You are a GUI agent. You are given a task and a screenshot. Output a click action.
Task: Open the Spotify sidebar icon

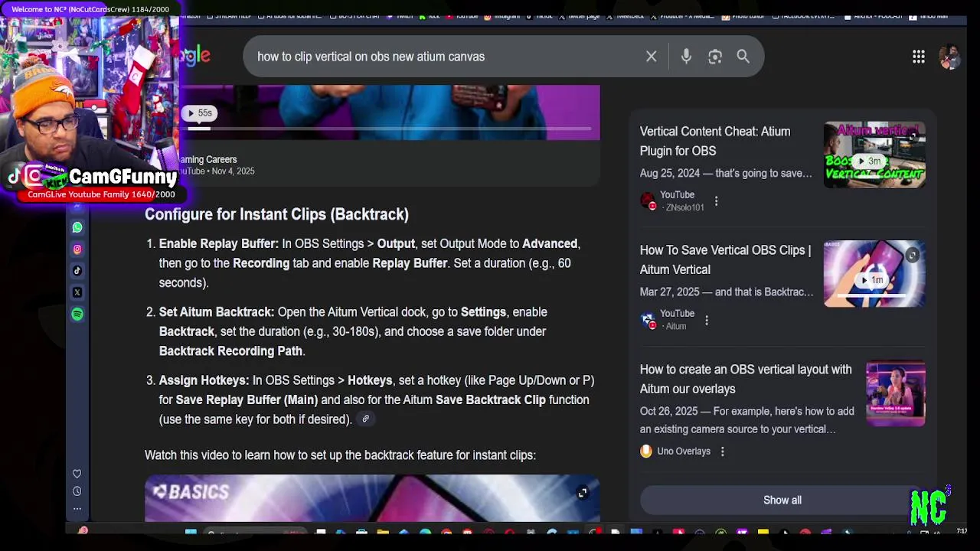77,314
